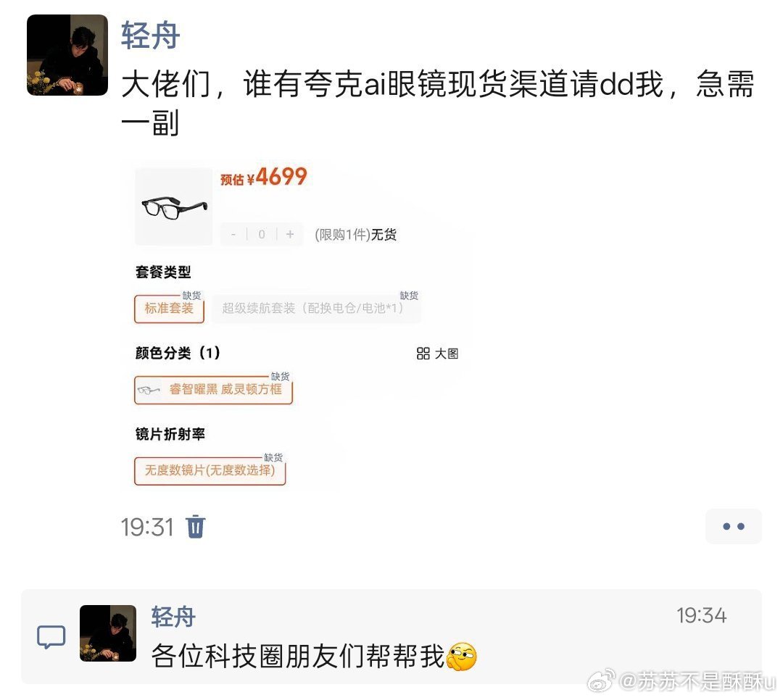This screenshot has height=700, width=783.
Task: Click the quantity field showing 0
Action: click(262, 234)
